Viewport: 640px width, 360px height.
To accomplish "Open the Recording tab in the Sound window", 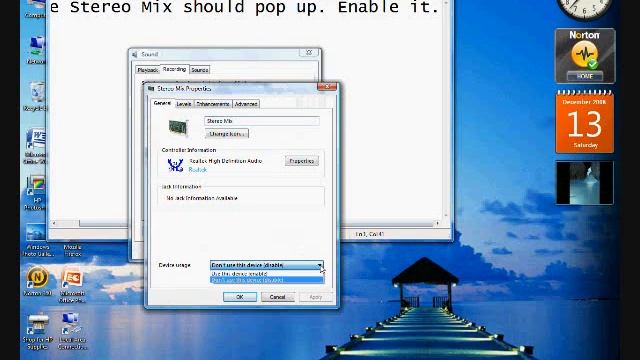I will click(x=174, y=69).
